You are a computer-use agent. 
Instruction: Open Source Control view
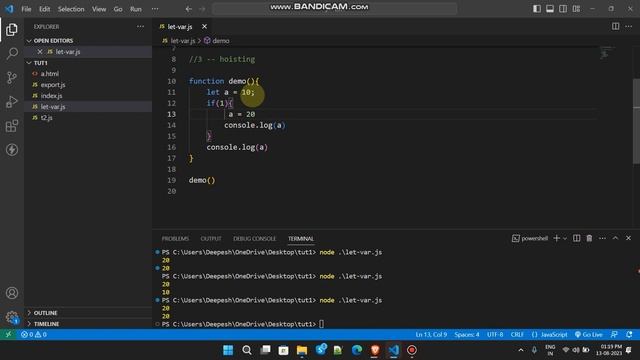[x=12, y=78]
